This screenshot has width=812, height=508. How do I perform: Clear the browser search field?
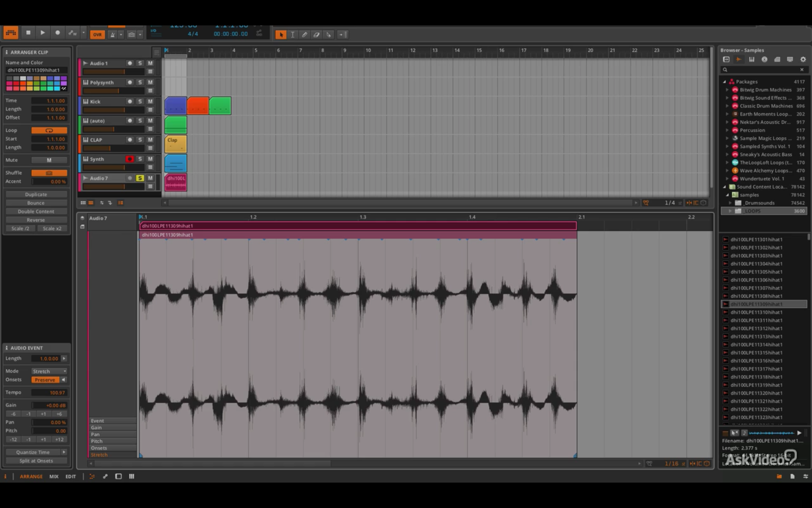(x=802, y=70)
